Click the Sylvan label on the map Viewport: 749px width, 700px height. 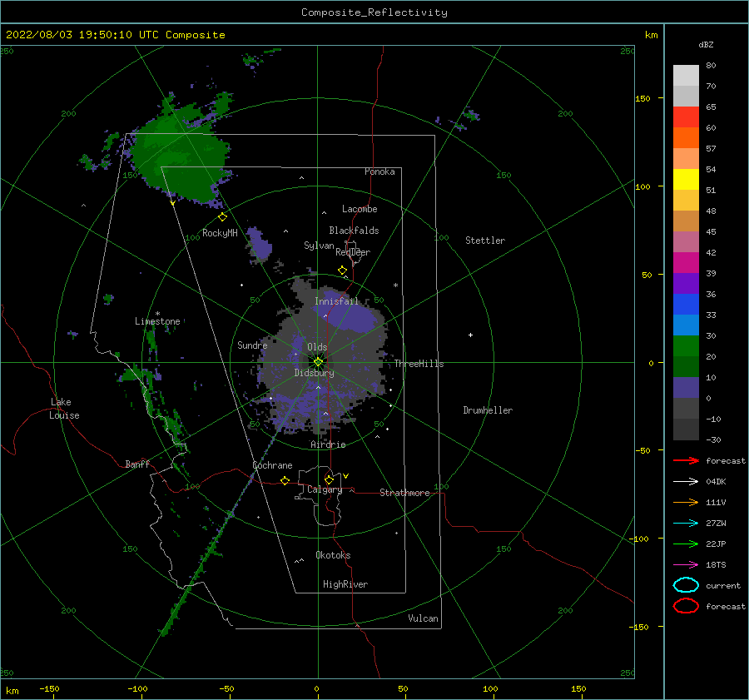point(319,246)
